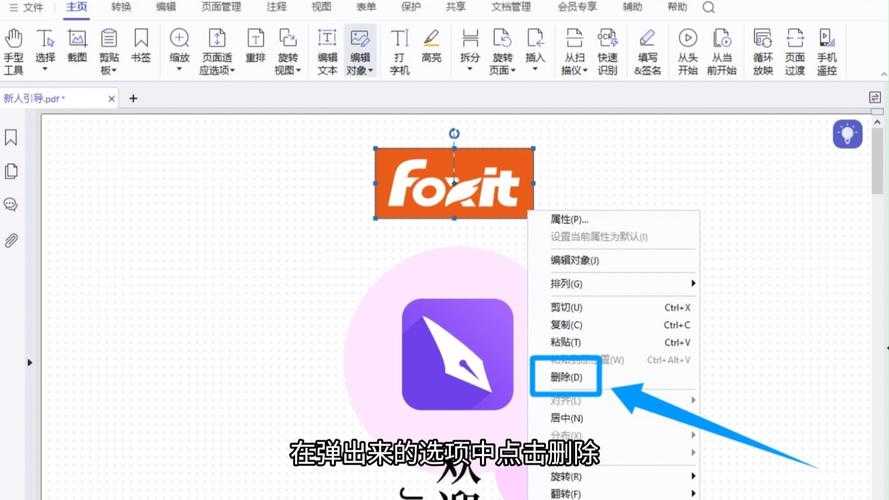Open attachments panel paperclip icon in sidebar
The height and width of the screenshot is (500, 889).
click(x=12, y=240)
